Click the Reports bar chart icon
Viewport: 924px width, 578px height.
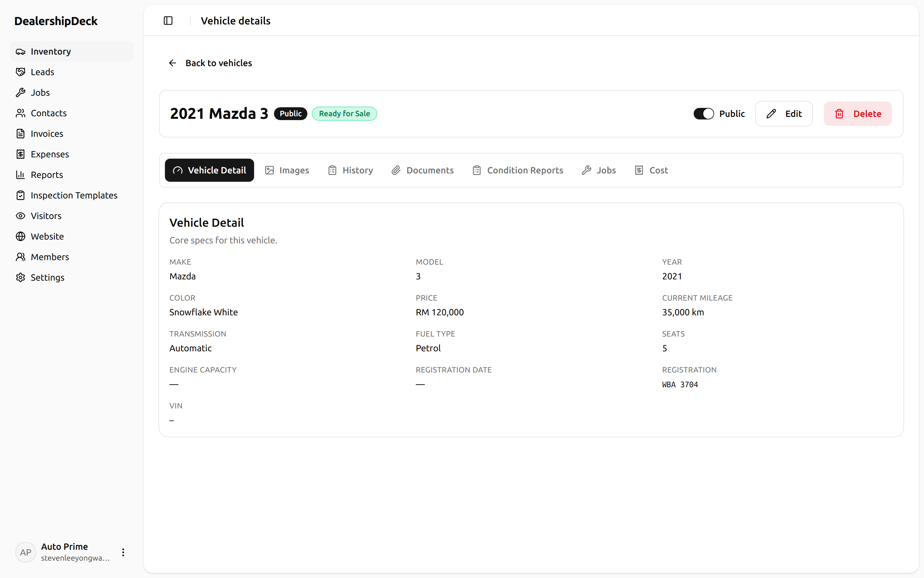click(21, 175)
